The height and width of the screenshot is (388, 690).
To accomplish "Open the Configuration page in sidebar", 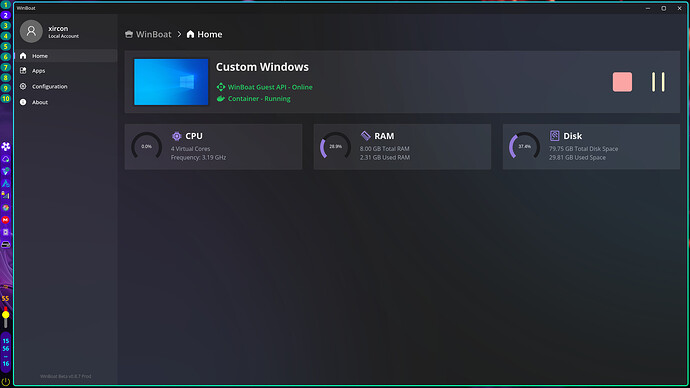I will tap(66, 87).
